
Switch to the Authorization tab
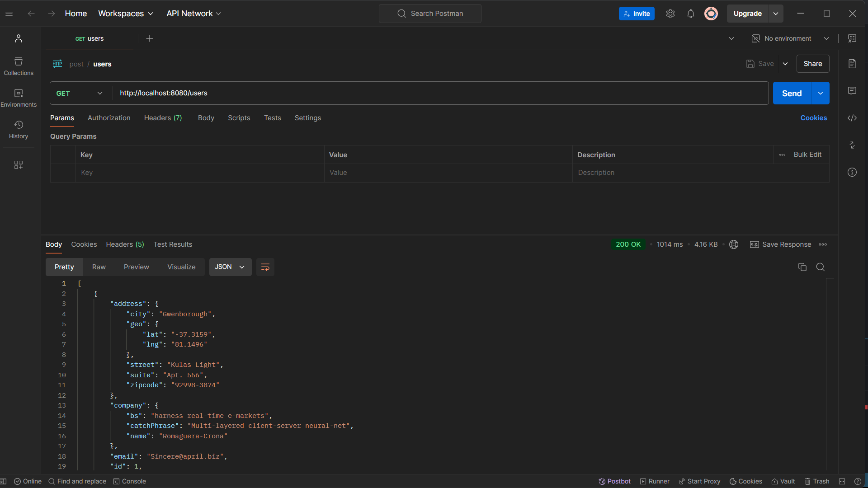(108, 117)
